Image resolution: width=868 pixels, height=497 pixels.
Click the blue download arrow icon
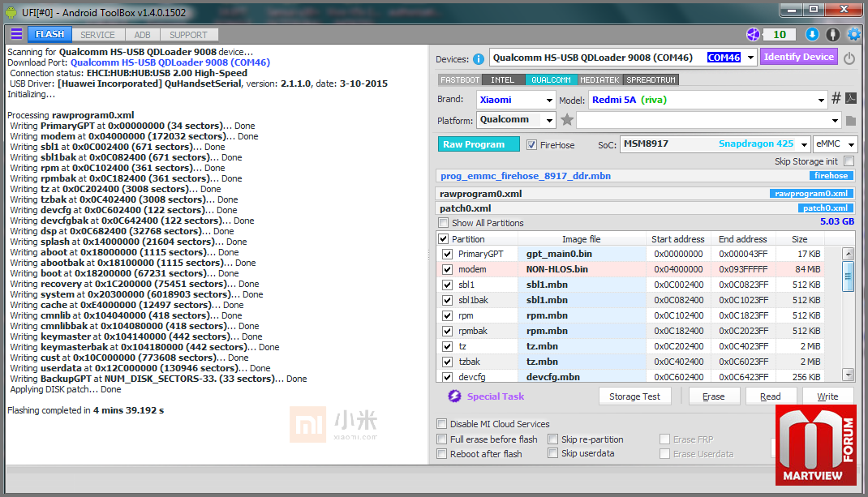(x=812, y=34)
